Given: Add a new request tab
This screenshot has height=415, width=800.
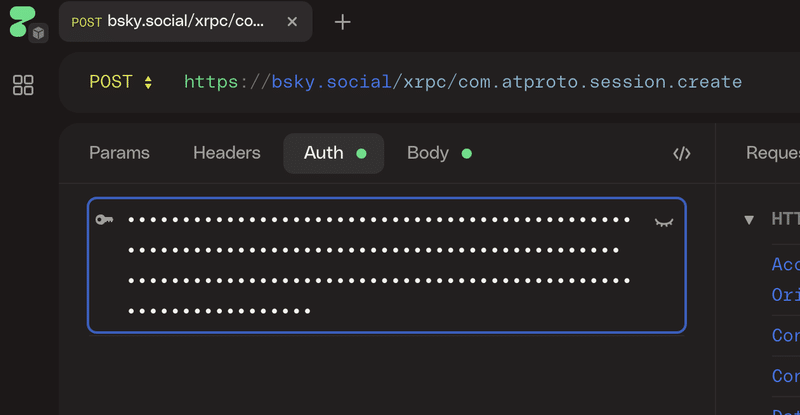Looking at the screenshot, I should tap(342, 22).
